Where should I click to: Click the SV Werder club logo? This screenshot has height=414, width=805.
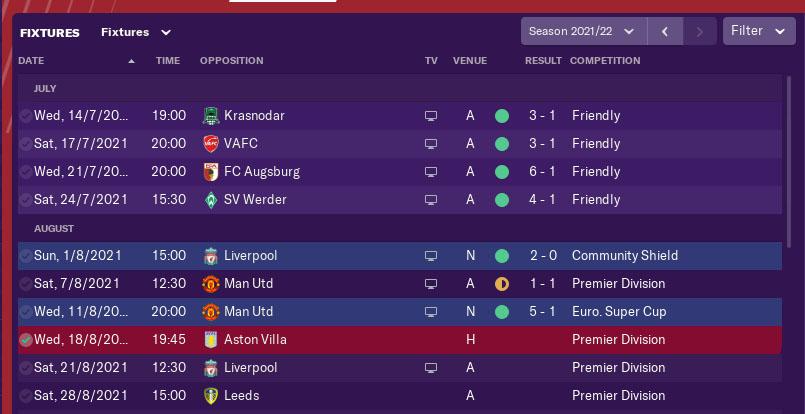pos(211,200)
